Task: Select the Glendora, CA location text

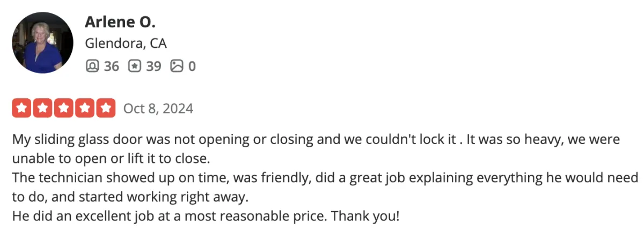Action: click(126, 44)
